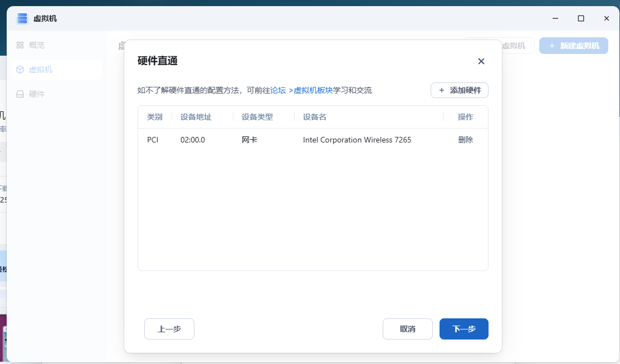This screenshot has height=364, width=620.
Task: Click the 添加硬件 plus button
Action: coord(459,90)
